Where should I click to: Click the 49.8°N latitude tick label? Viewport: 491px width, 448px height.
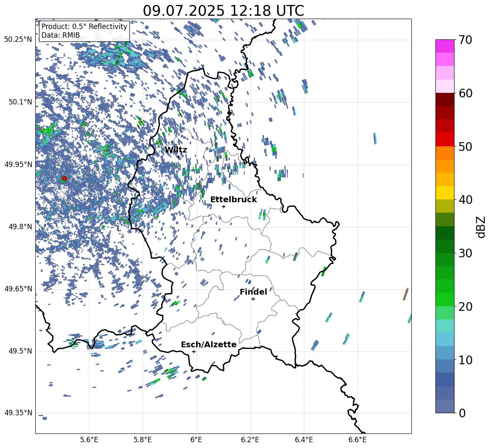[20, 227]
